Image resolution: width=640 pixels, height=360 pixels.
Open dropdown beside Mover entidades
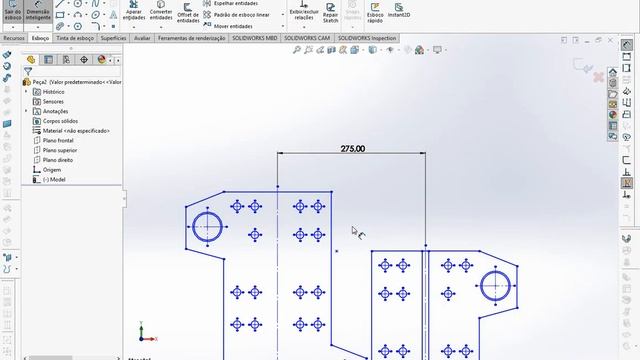(282, 26)
